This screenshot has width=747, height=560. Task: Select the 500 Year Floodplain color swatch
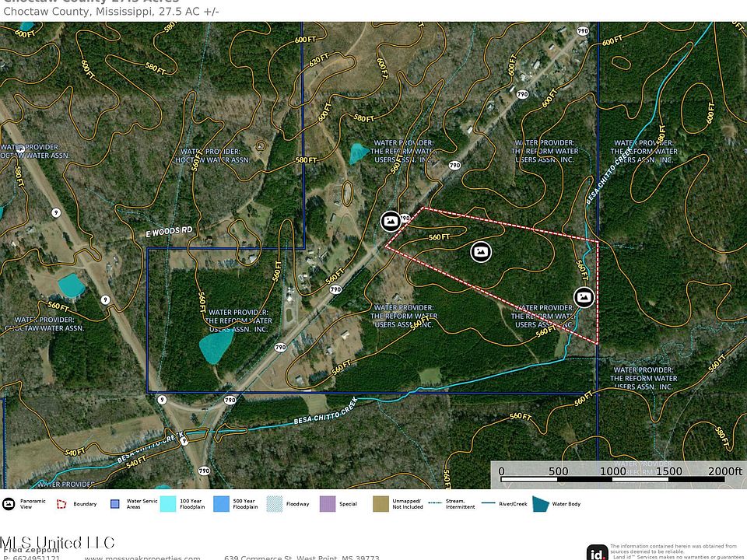click(x=221, y=504)
